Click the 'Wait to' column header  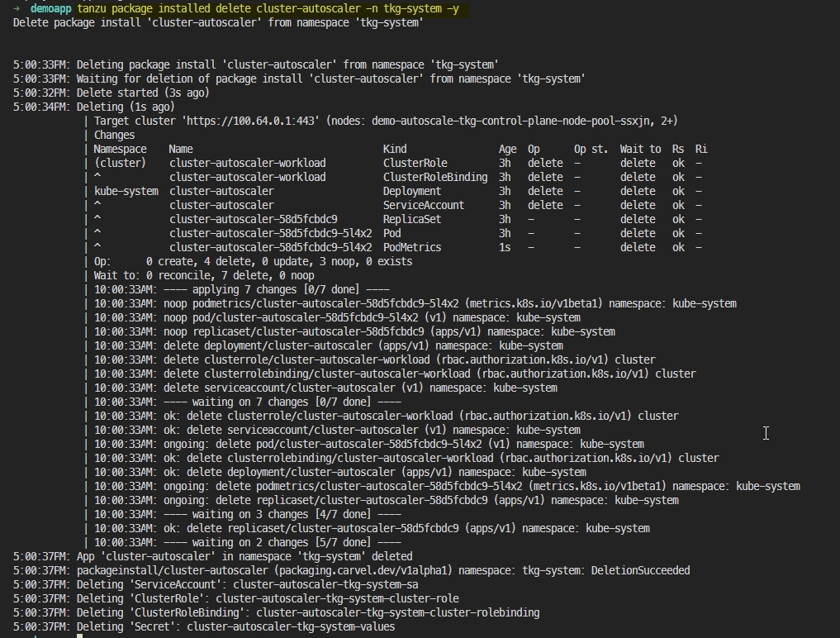[640, 149]
